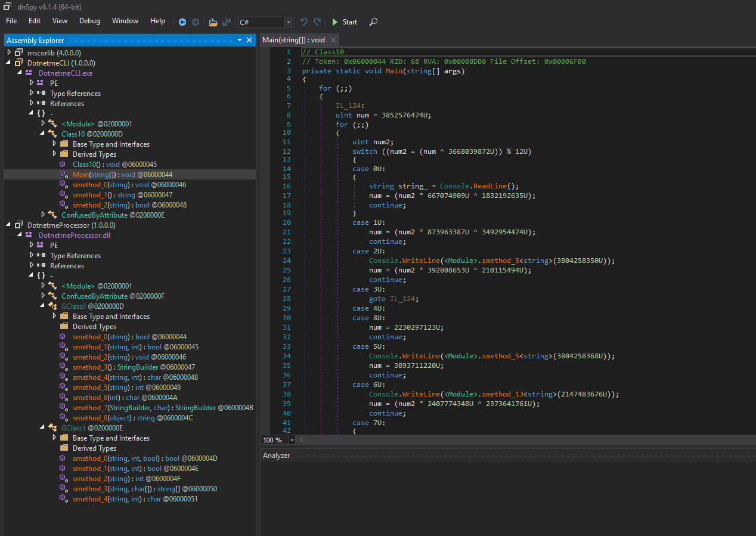
Task: Open the C# language dropdown
Action: pos(289,22)
